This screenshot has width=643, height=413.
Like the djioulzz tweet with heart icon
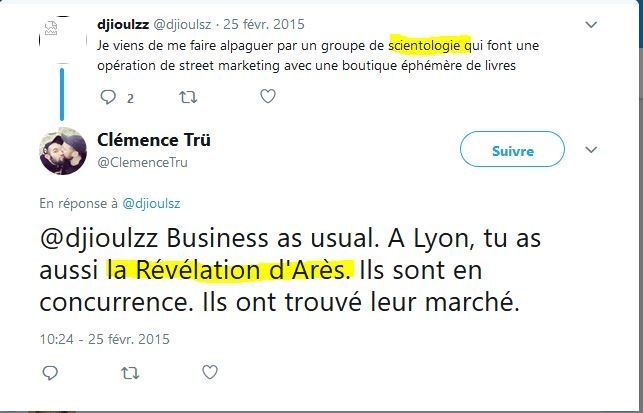pyautogui.click(x=268, y=96)
